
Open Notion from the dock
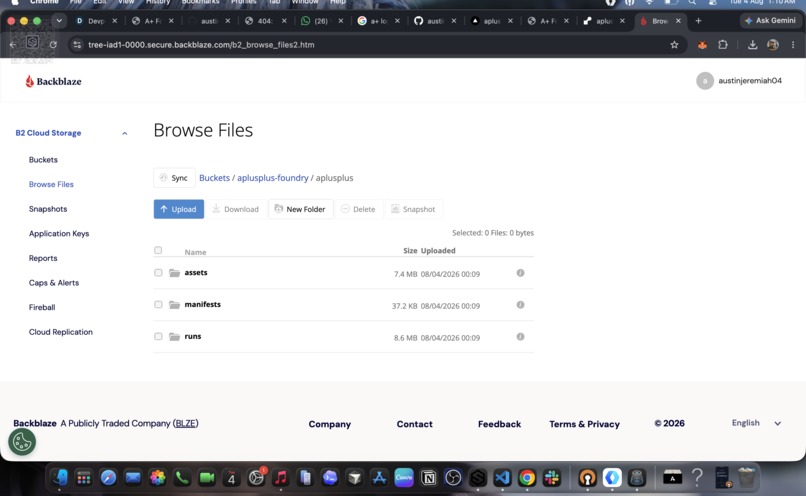(428, 477)
